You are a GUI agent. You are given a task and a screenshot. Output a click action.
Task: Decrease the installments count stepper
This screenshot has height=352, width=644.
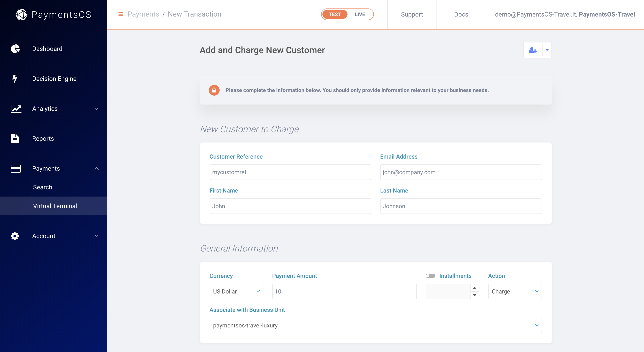coord(475,295)
